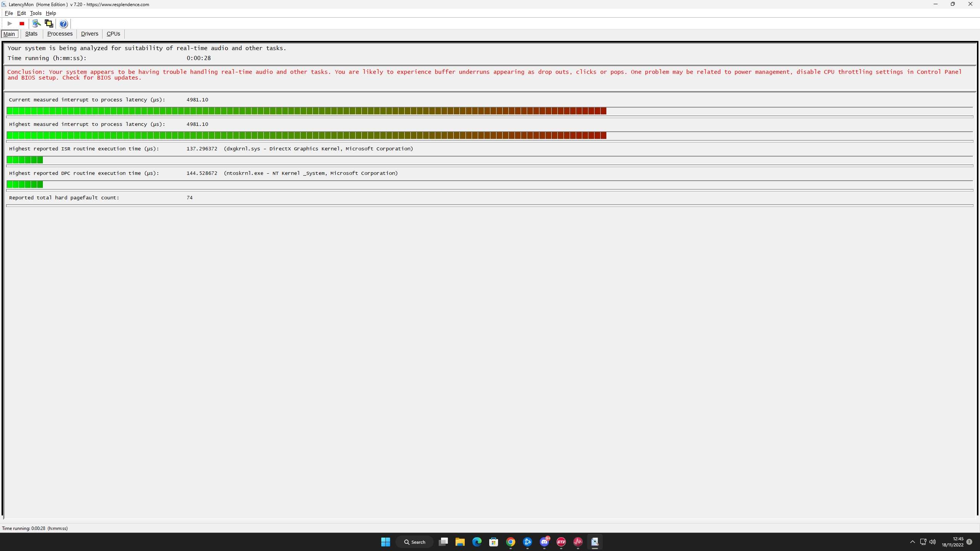
Task: Click the LatencyMon taskbar icon
Action: [x=595, y=542]
